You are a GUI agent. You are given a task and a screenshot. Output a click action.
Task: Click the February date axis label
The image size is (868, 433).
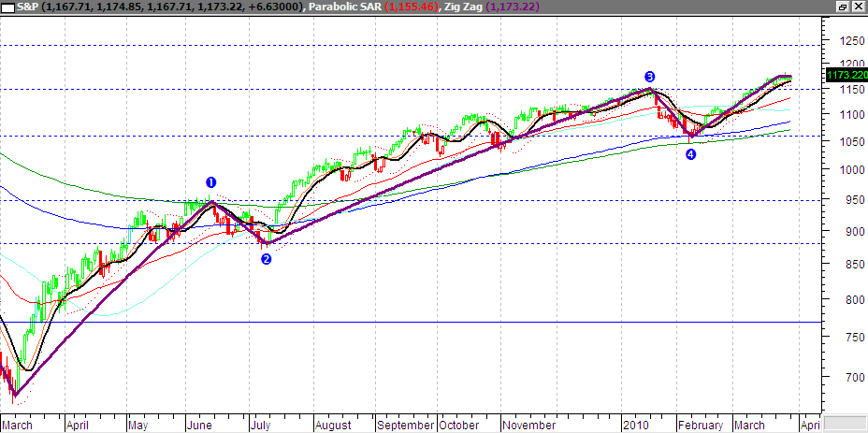pyautogui.click(x=701, y=426)
